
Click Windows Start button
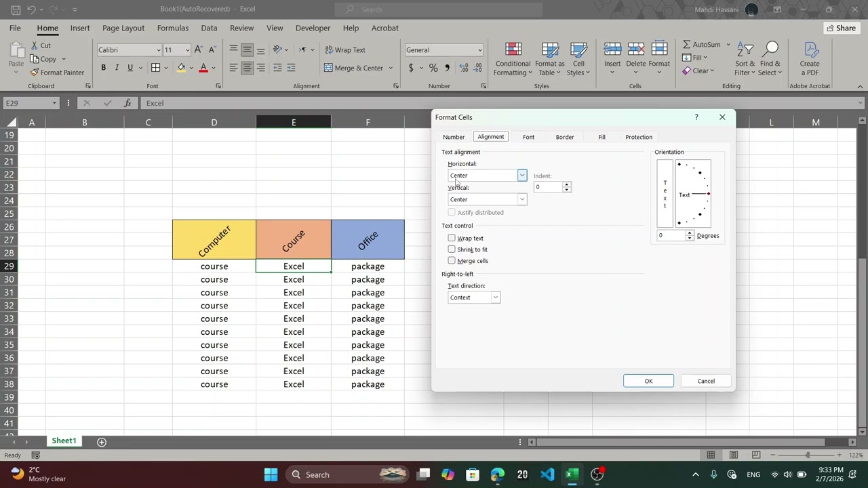tap(271, 474)
